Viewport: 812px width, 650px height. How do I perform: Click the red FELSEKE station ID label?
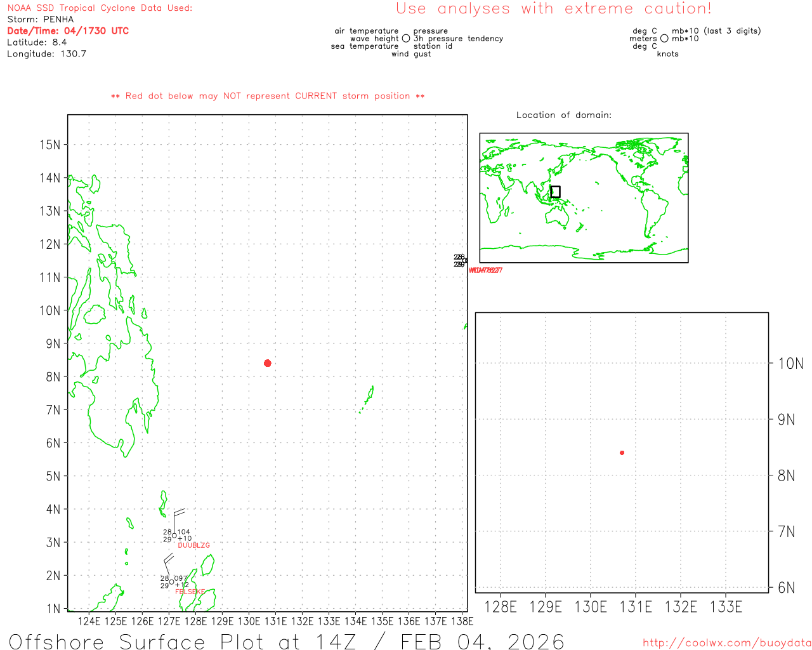click(x=190, y=592)
